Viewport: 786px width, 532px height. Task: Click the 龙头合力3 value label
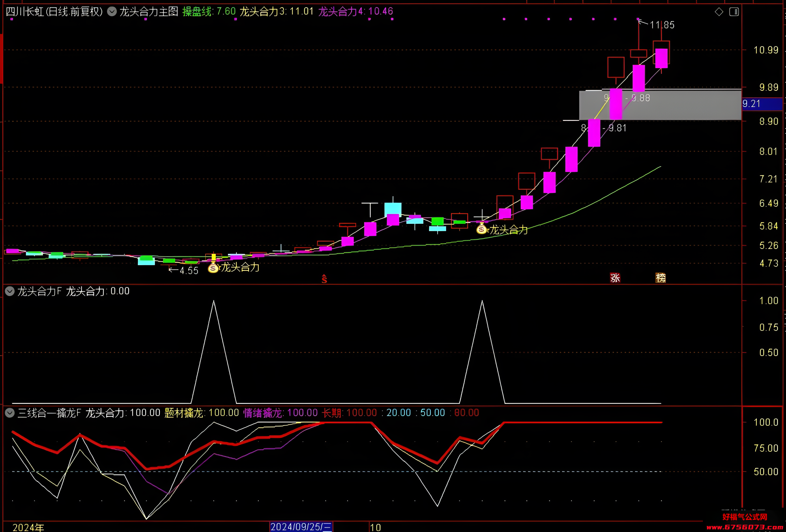(277, 11)
